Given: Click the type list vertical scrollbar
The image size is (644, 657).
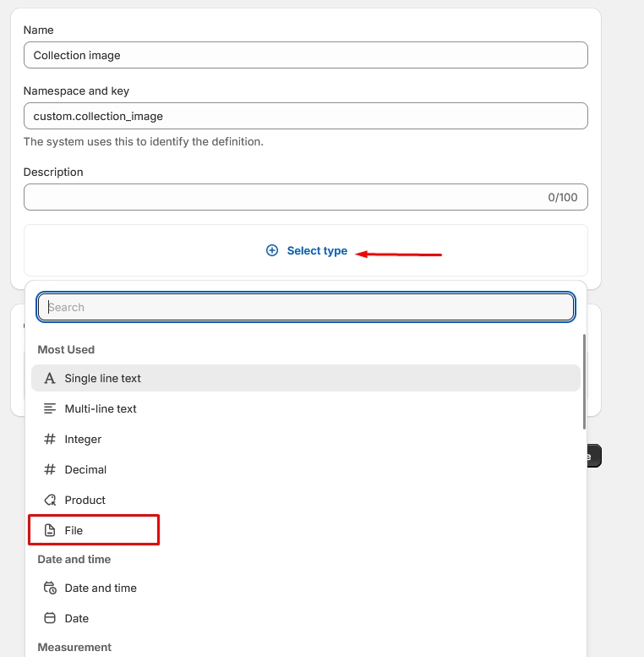Looking at the screenshot, I should point(583,381).
